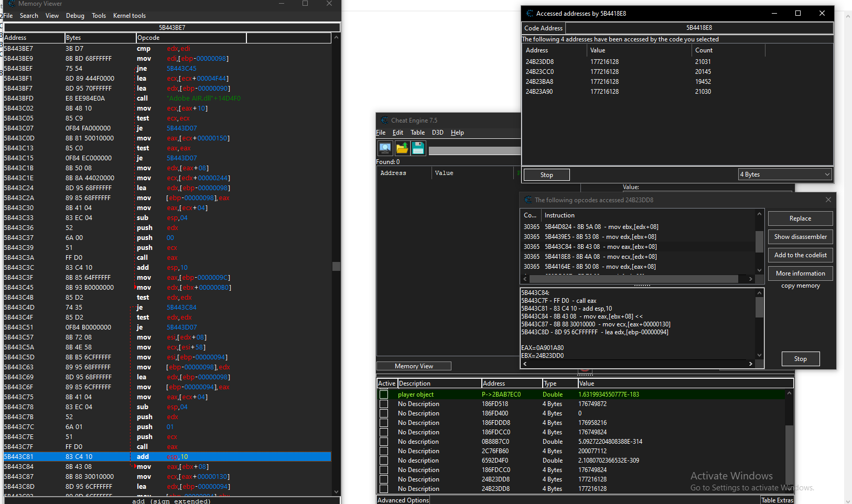Viewport: 852px width, 504px height.
Task: Open Tools menu in Memory Viewer
Action: [99, 16]
